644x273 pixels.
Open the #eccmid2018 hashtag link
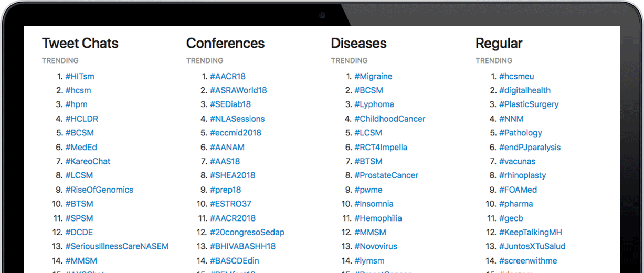tap(236, 133)
